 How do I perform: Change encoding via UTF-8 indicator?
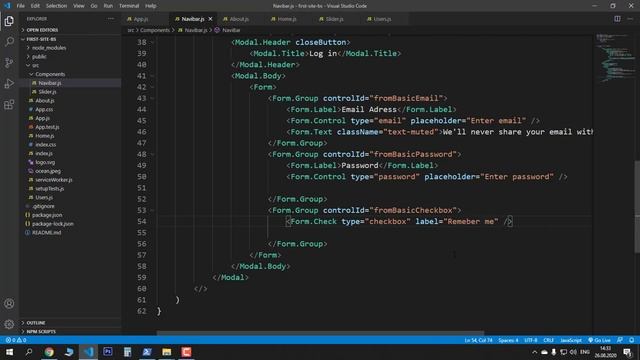point(531,340)
